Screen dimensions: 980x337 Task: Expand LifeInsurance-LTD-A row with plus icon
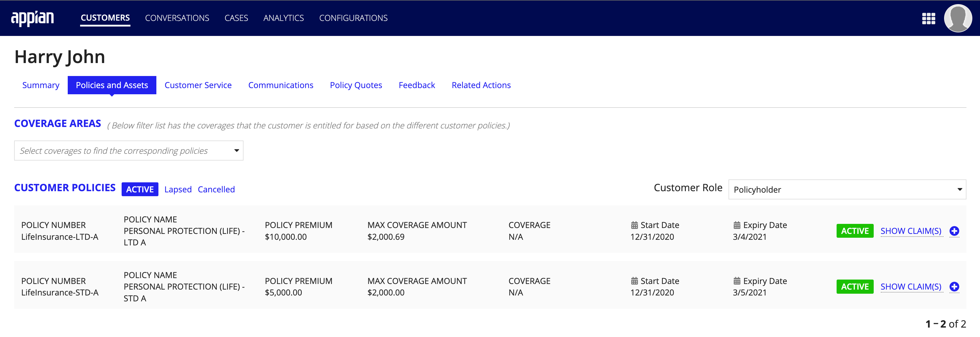[x=954, y=231]
